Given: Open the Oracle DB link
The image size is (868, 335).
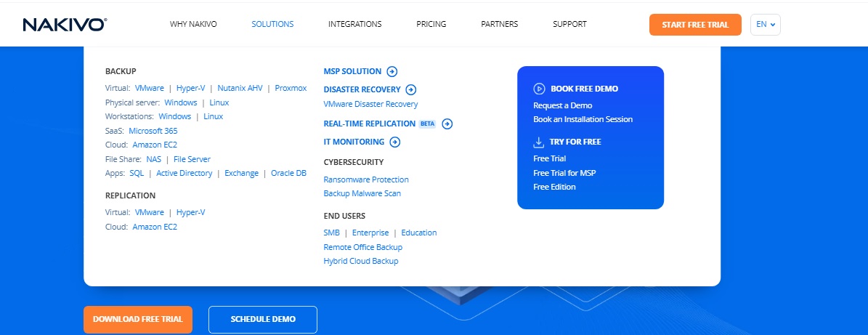Looking at the screenshot, I should click(288, 174).
